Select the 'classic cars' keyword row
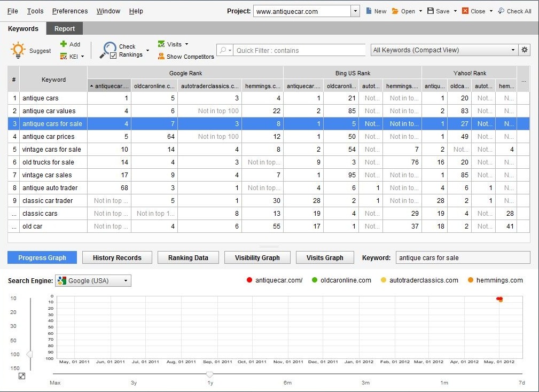This screenshot has width=539, height=392. [269, 213]
